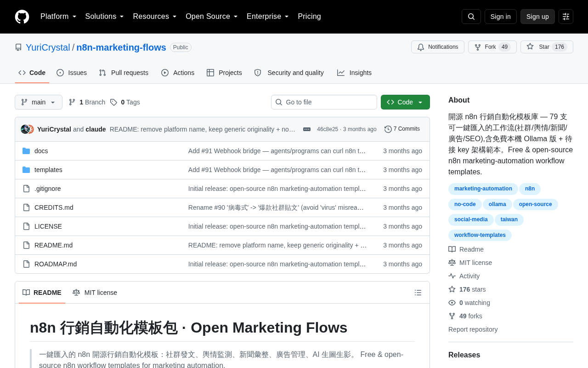This screenshot has width=588, height=368.
Task: Focus the Go to file field
Action: (x=324, y=102)
